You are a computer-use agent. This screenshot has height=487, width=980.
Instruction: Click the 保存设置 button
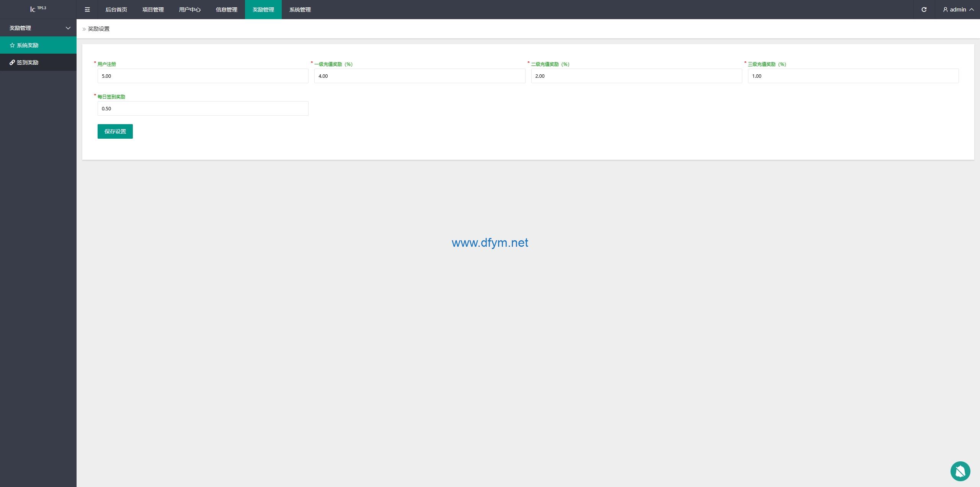(x=115, y=131)
